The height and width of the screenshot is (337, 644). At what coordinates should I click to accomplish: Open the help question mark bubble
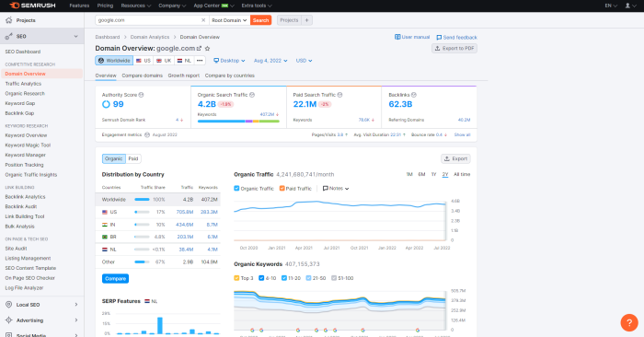tap(628, 323)
